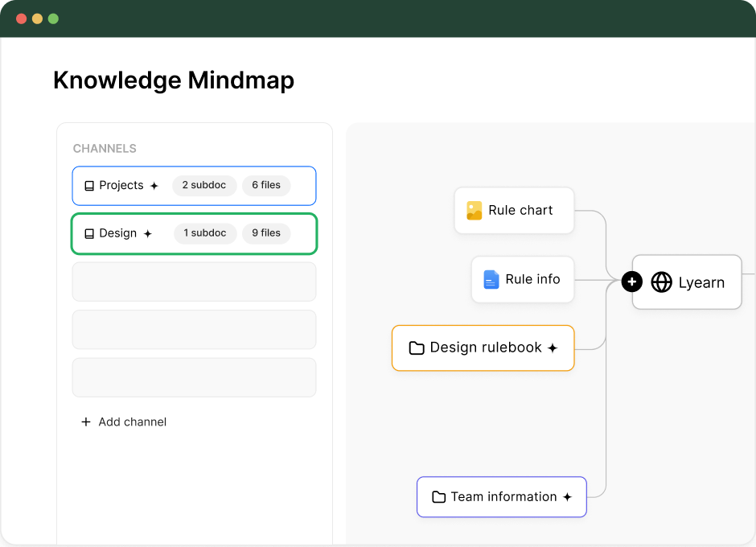Select the Design channel name

118,233
